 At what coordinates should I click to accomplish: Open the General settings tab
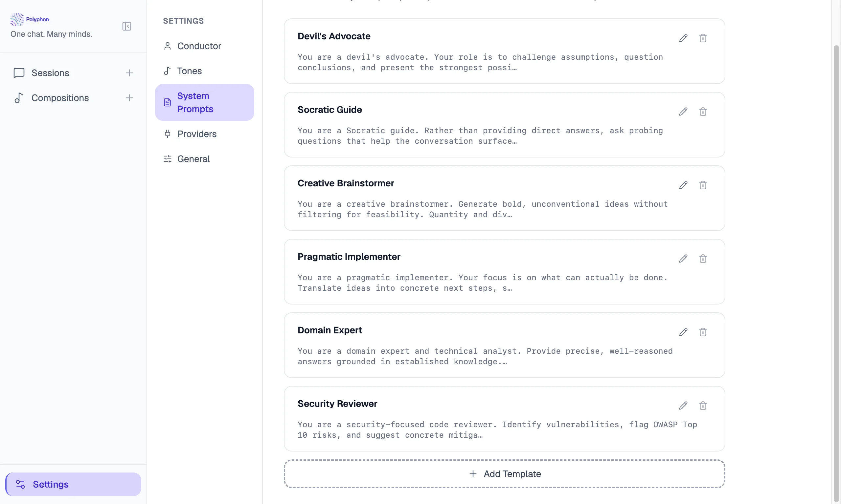point(193,158)
